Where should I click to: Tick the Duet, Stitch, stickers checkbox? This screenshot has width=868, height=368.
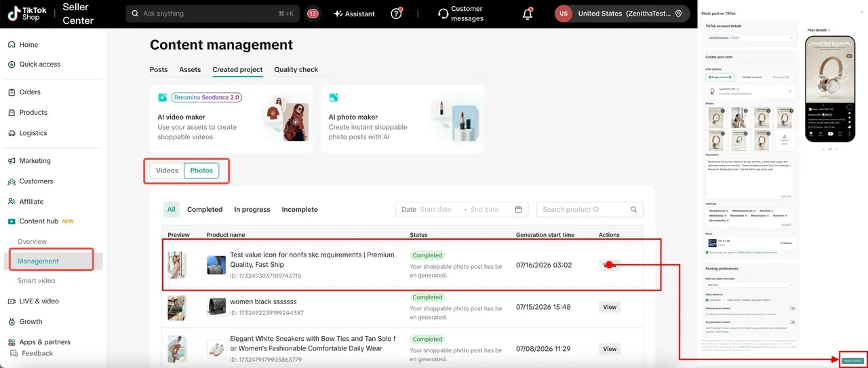point(725,300)
